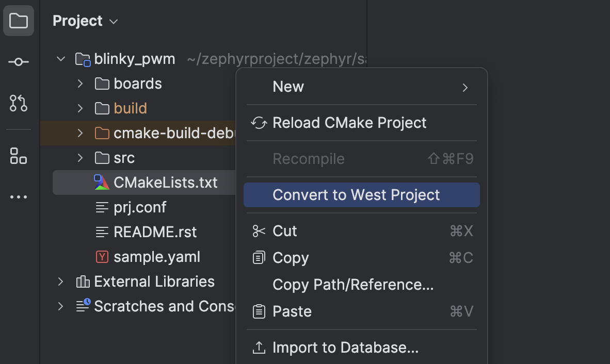Screen dimensions: 610x364
Task: Expand the boards folder
Action: (79, 83)
